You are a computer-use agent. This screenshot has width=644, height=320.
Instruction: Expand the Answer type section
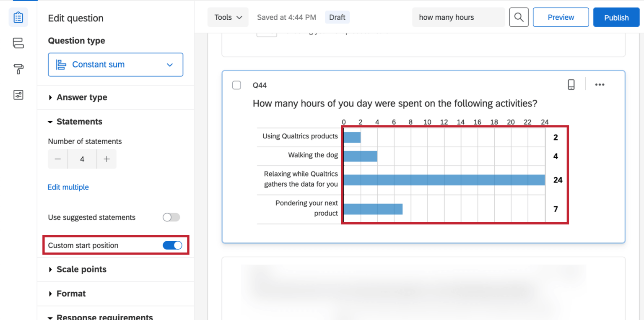(82, 97)
